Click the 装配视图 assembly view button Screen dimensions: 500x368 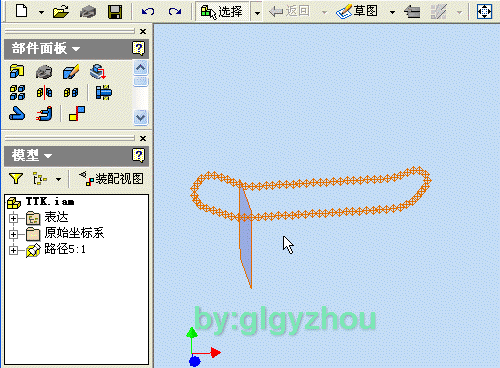(111, 179)
